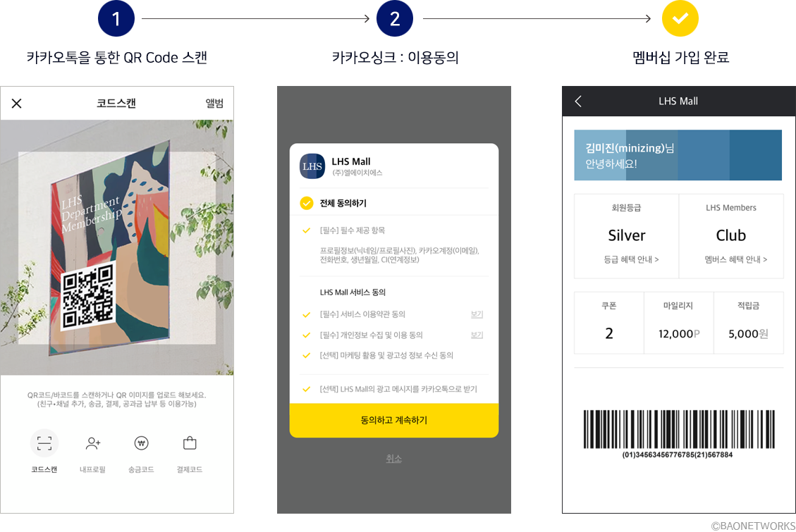Viewport: 796px width, 532px height.
Task: Open the 앨범 menu item
Action: pyautogui.click(x=214, y=104)
